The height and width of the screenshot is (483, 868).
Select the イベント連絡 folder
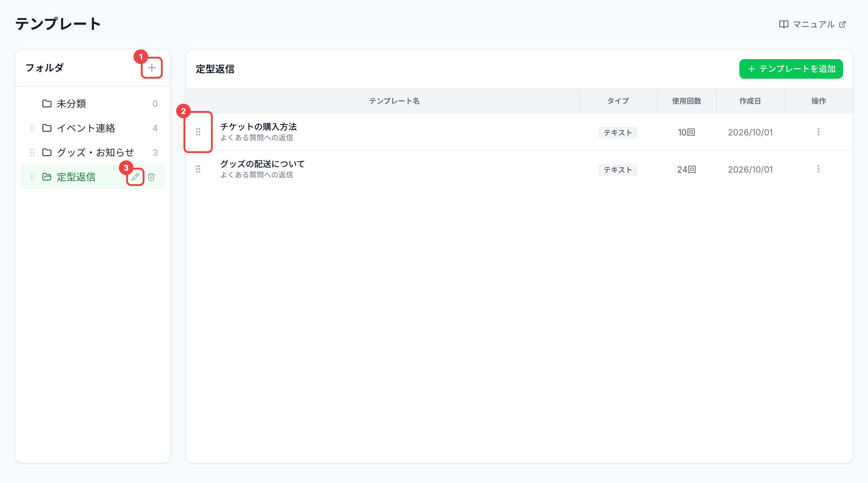tap(93, 128)
